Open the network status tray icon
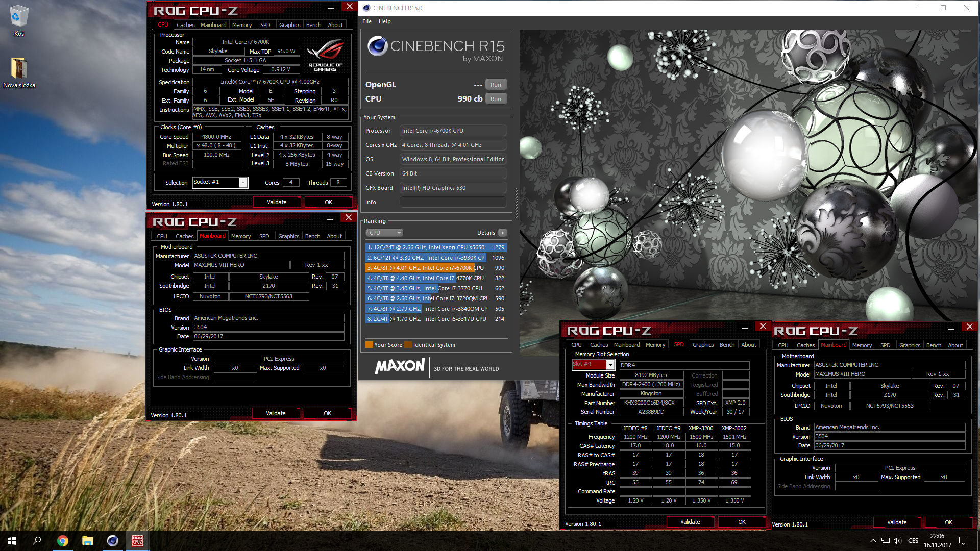 click(x=886, y=541)
